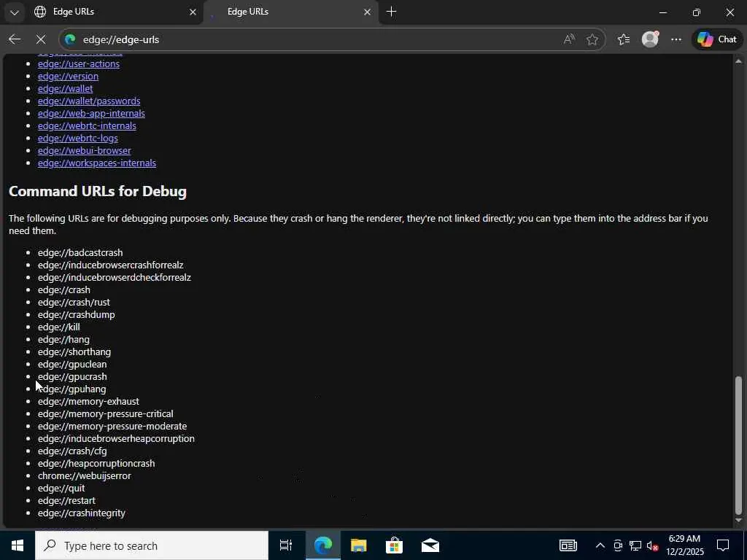Close the first Edge URLs tab
747x560 pixels.
(x=193, y=12)
